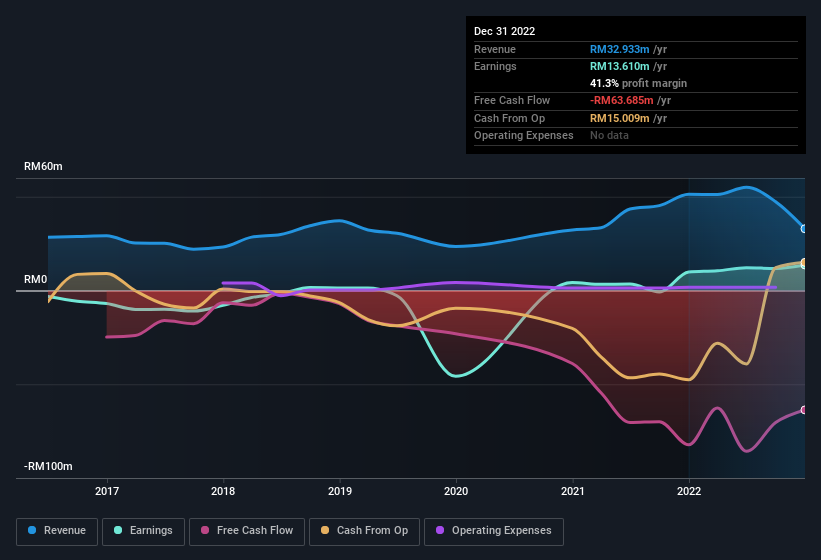Click the Revenue endpoint marker on chart
The image size is (821, 560).
point(804,229)
